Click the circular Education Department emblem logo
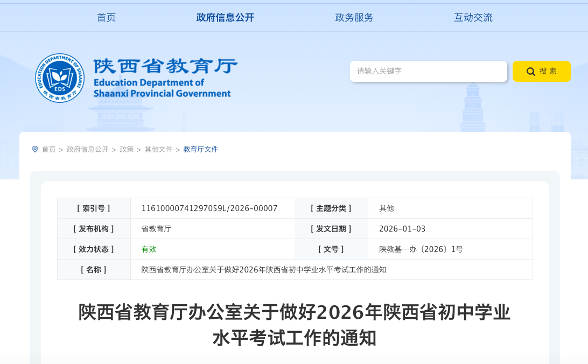Screen dimensions: 588x364 [x=60, y=78]
